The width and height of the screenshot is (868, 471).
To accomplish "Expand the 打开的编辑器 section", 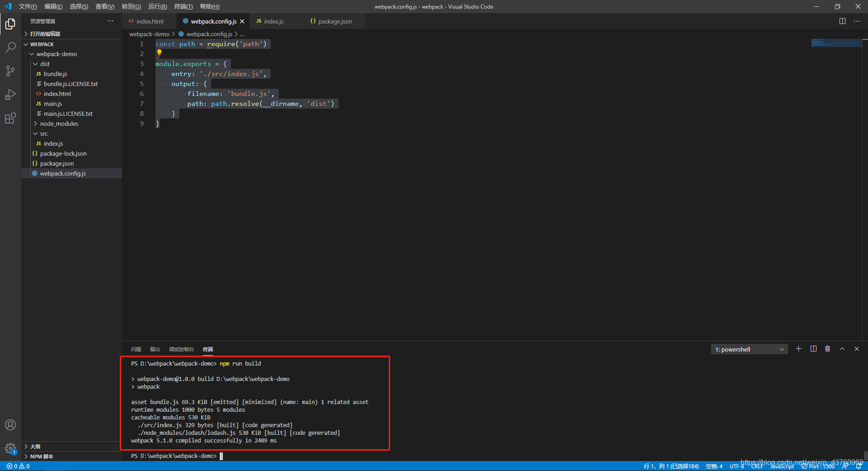I will click(x=71, y=34).
